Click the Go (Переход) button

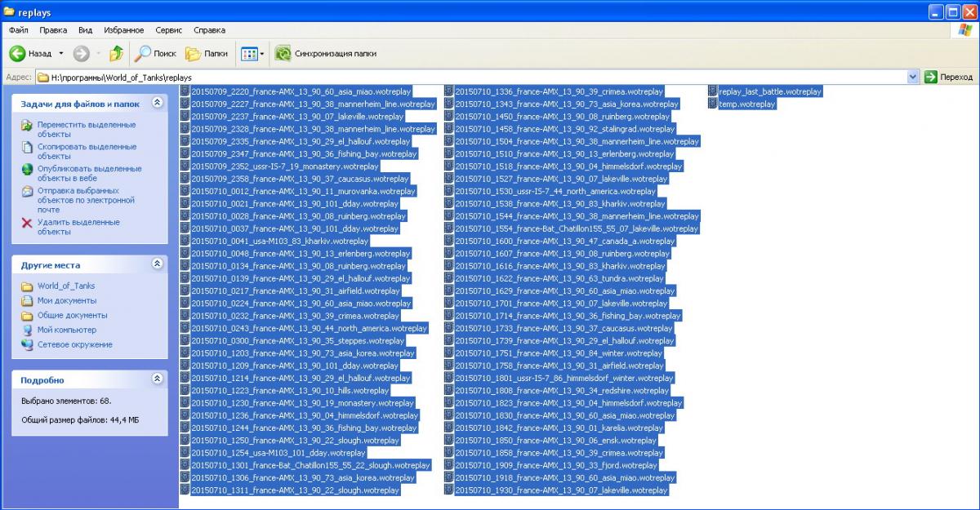(x=950, y=77)
